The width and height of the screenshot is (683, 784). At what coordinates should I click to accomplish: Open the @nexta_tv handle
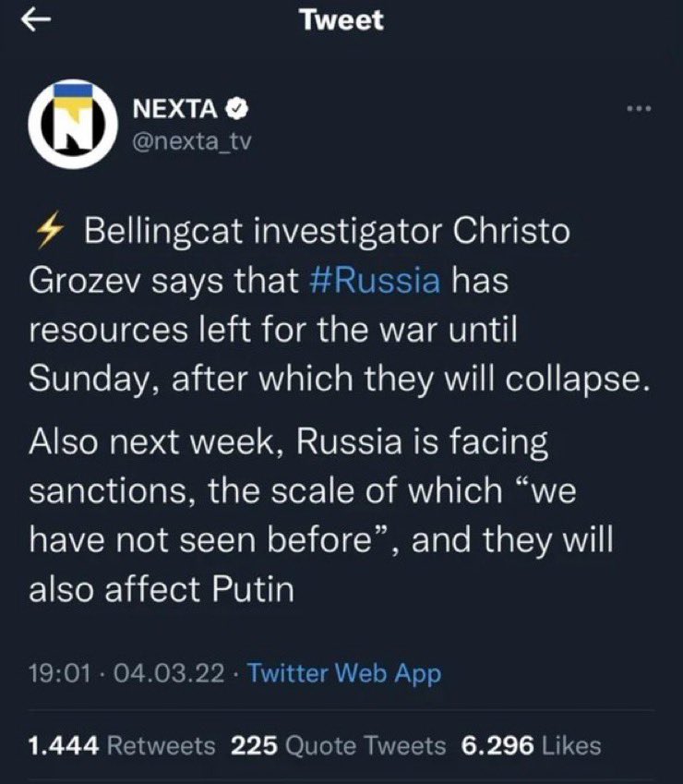[192, 142]
